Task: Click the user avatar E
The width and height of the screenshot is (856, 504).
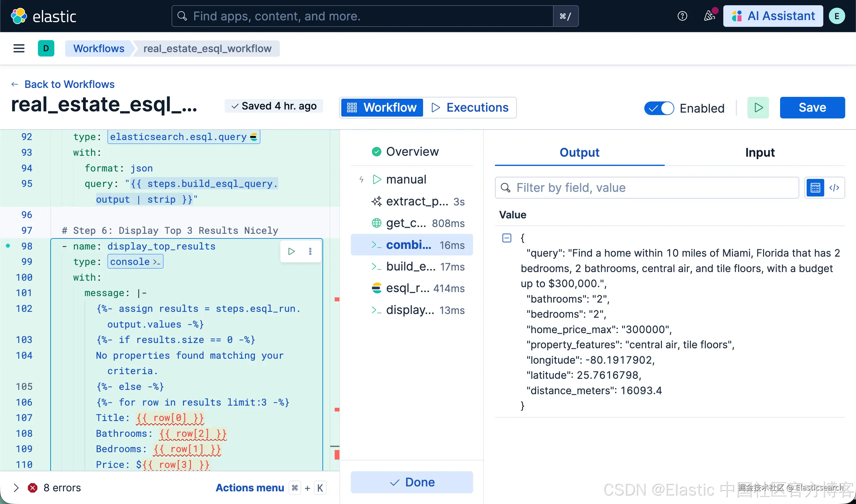Action: [837, 16]
